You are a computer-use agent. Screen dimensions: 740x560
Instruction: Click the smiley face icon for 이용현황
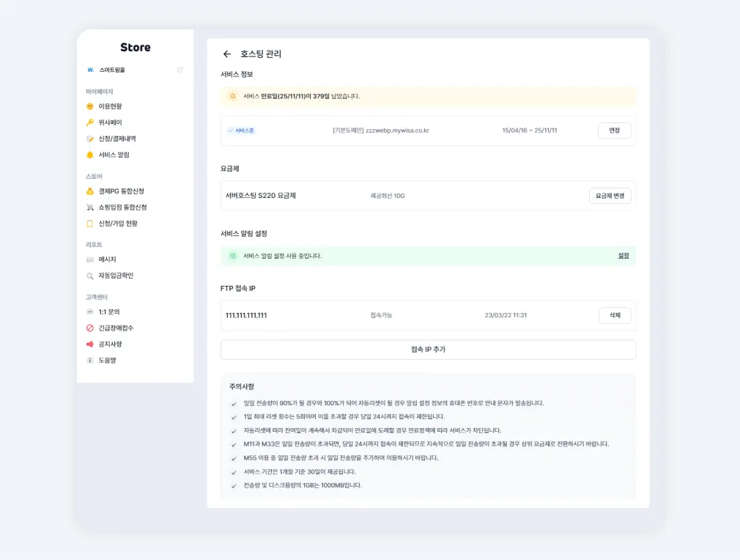tap(90, 106)
